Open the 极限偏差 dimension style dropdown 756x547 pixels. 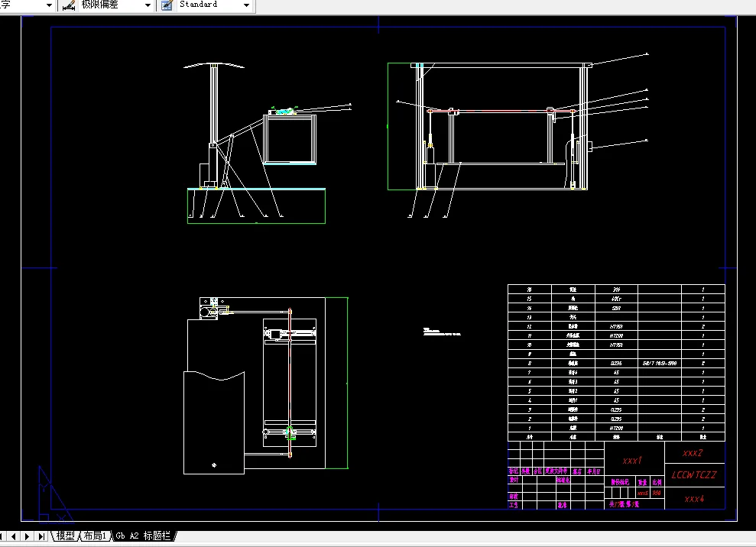[x=148, y=5]
